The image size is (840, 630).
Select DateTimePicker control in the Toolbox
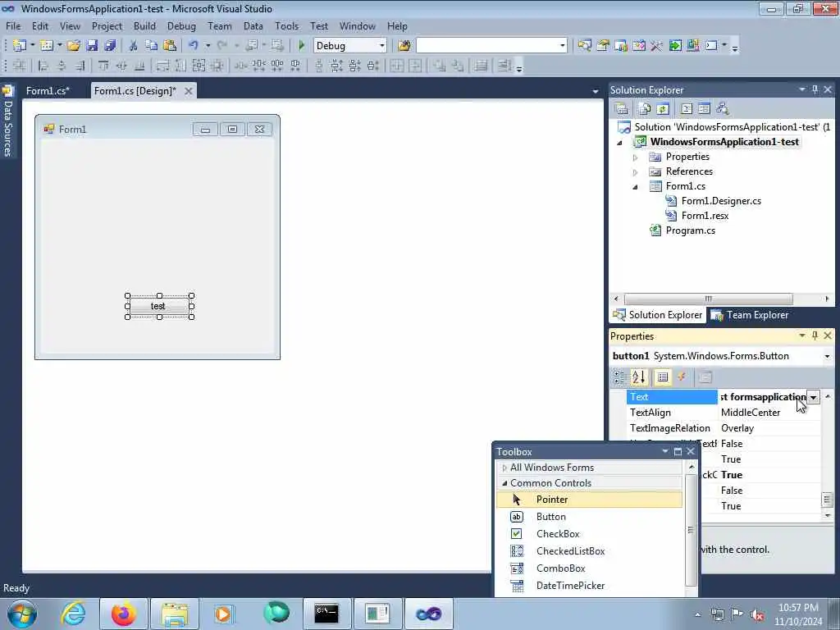(x=589, y=586)
